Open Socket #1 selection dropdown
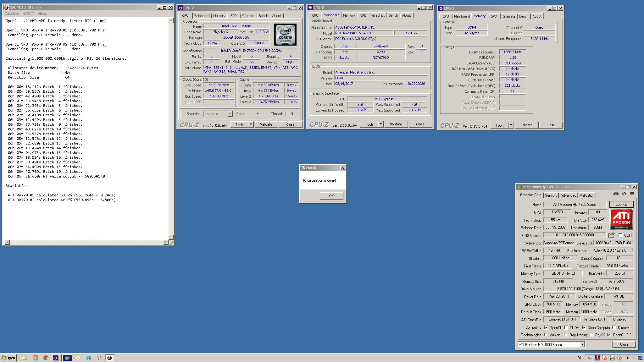The image size is (644, 362). tap(218, 114)
